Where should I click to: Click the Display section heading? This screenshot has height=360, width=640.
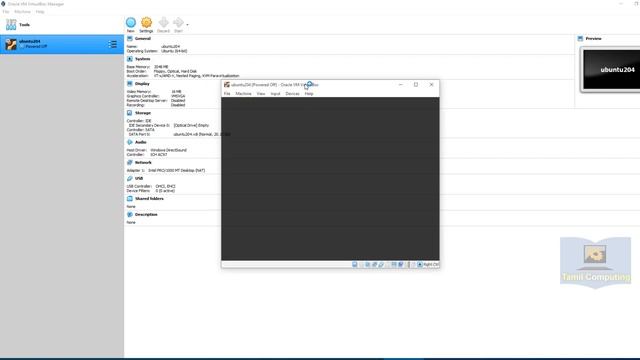tap(142, 84)
